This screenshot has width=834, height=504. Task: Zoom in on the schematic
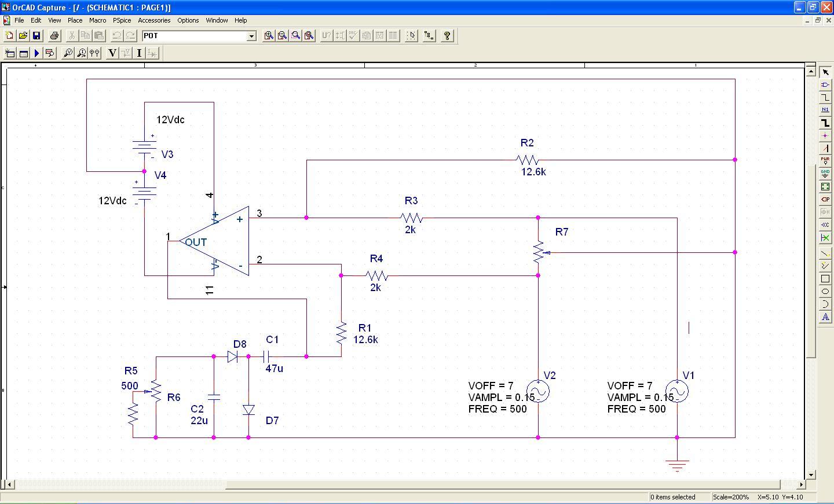[269, 36]
